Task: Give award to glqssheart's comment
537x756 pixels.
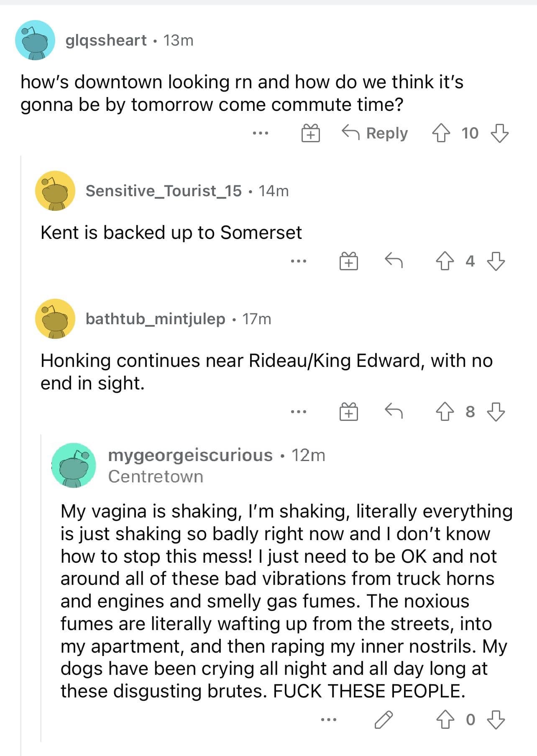Action: (311, 133)
